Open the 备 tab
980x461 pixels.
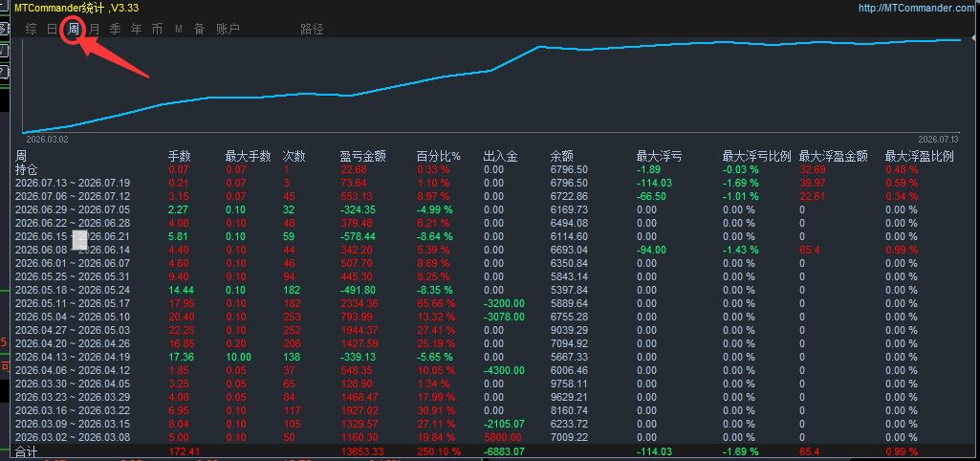coord(200,30)
